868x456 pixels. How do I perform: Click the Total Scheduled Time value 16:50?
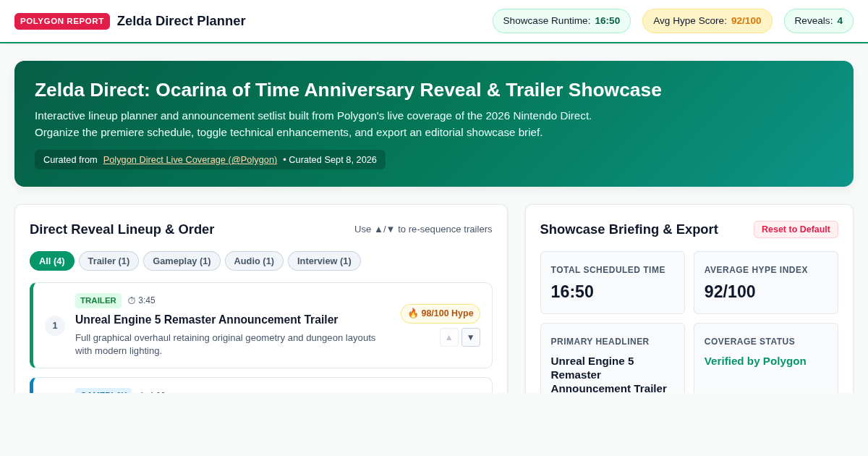tap(572, 292)
